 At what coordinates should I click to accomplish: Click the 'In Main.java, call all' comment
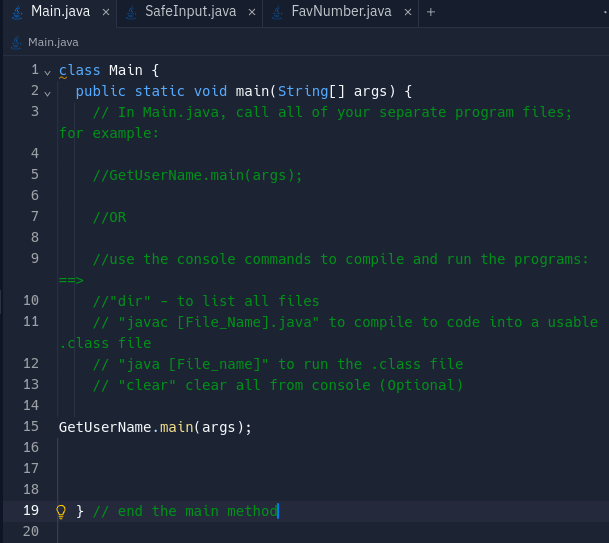(316, 123)
